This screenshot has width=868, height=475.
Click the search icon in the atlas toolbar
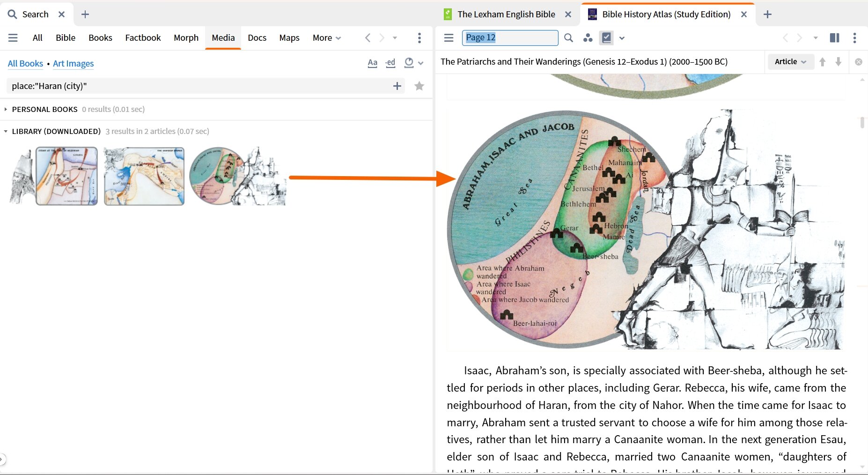click(x=568, y=37)
